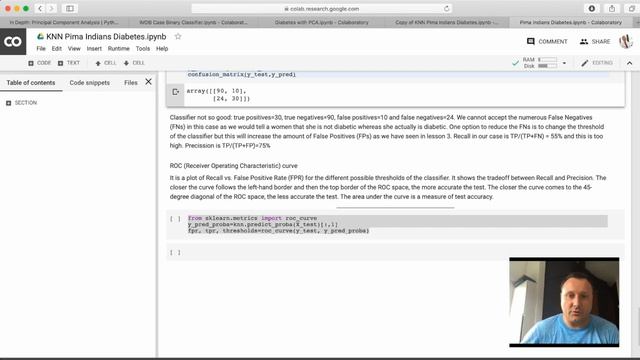The width and height of the screenshot is (640, 360).
Task: Star the KNN Pima Indians Diabetes notebook
Action: (178, 36)
